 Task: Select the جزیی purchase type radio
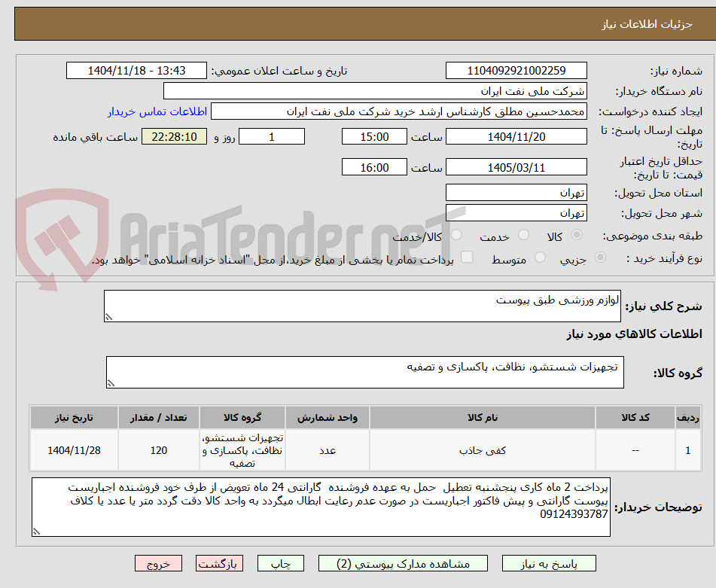tap(600, 257)
